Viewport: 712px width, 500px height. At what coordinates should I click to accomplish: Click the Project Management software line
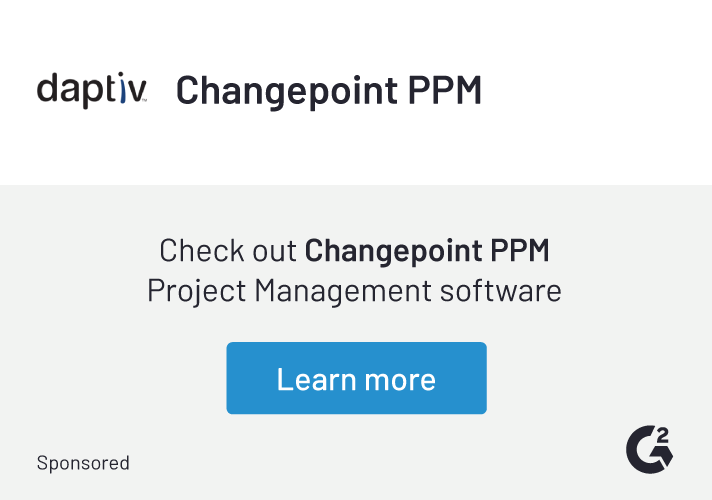[354, 291]
